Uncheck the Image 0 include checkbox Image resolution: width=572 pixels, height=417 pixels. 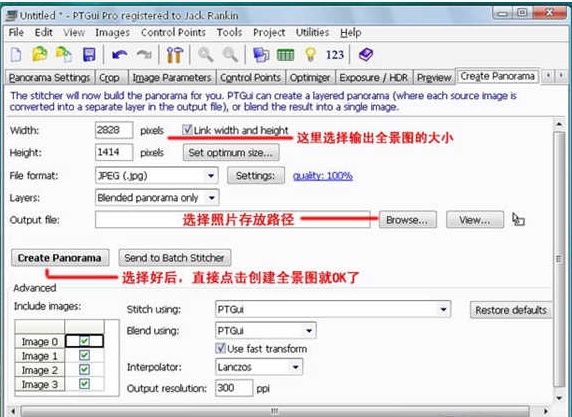(x=84, y=341)
